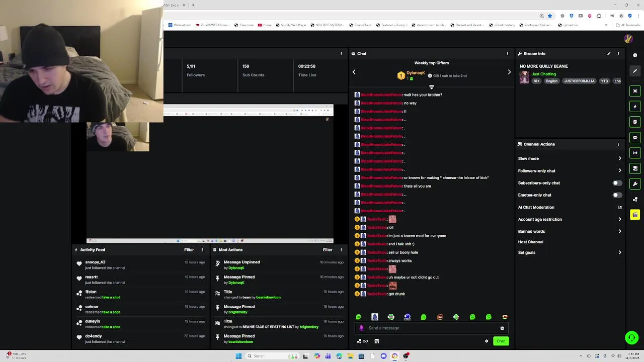644x362 pixels.
Task: Open Channel Actions three-dot menu
Action: click(618, 144)
